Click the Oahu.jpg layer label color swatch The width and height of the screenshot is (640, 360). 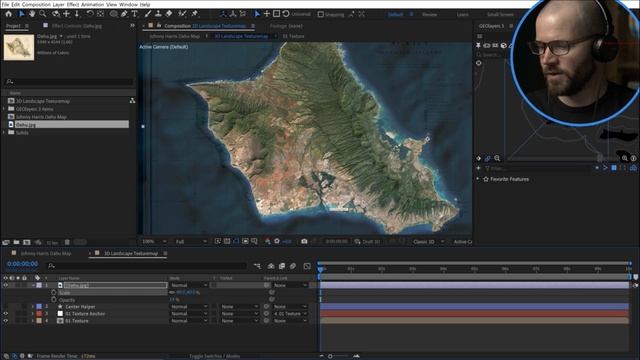tap(39, 285)
